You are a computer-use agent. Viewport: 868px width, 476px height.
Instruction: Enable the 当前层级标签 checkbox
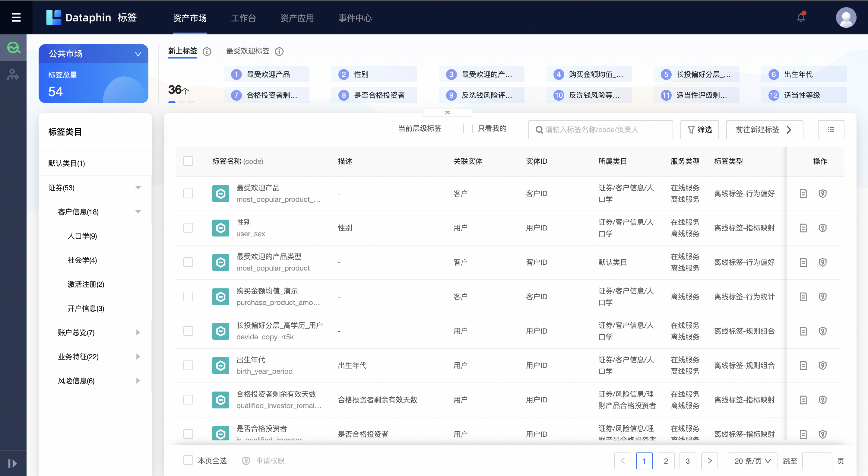coord(388,129)
